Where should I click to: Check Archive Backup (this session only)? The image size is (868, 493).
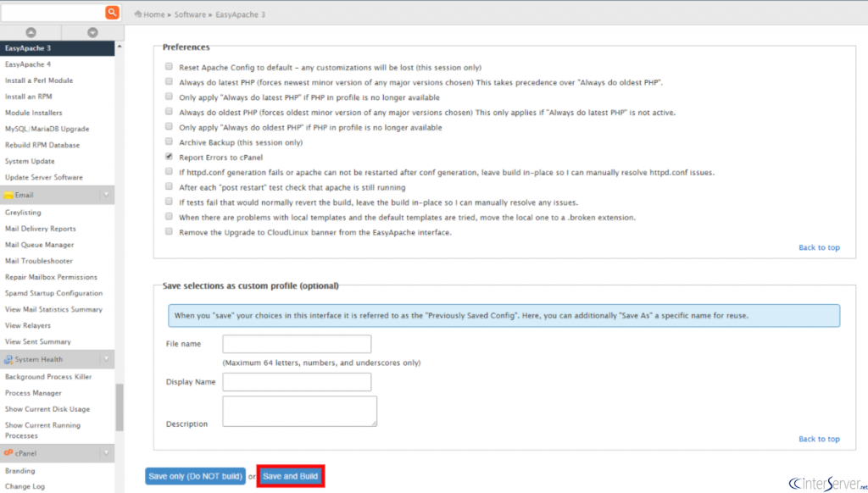tap(169, 141)
